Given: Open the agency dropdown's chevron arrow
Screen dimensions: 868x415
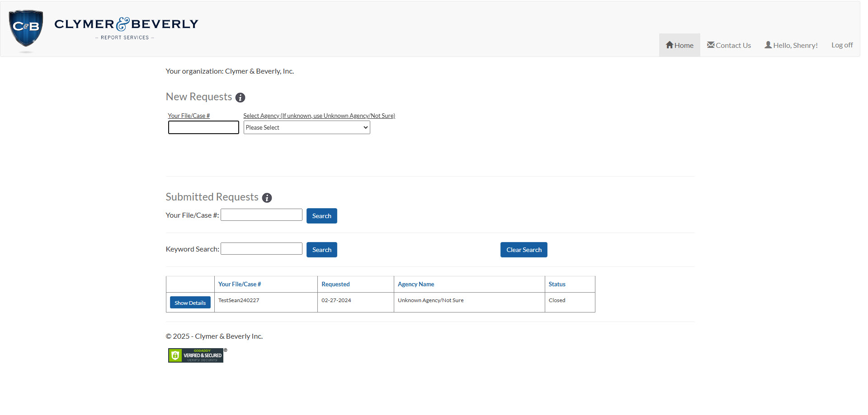Looking at the screenshot, I should pos(365,127).
